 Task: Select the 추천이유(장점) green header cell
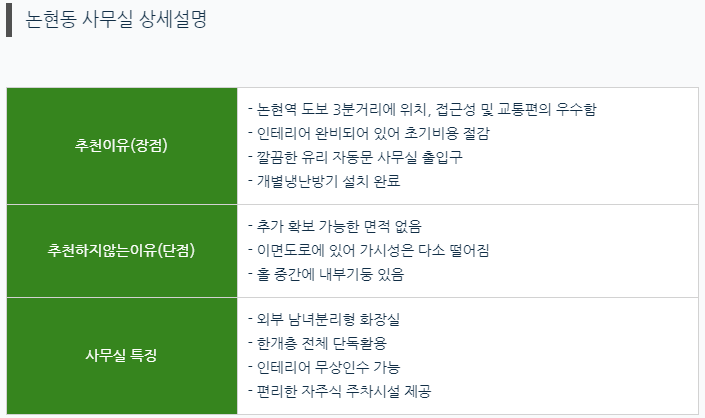click(x=122, y=146)
